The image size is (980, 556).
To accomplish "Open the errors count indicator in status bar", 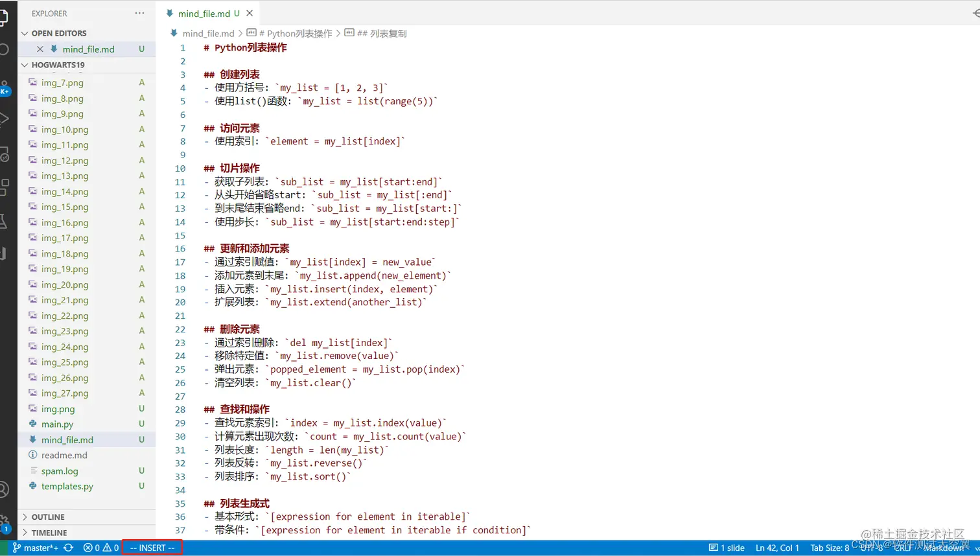I will (x=91, y=548).
